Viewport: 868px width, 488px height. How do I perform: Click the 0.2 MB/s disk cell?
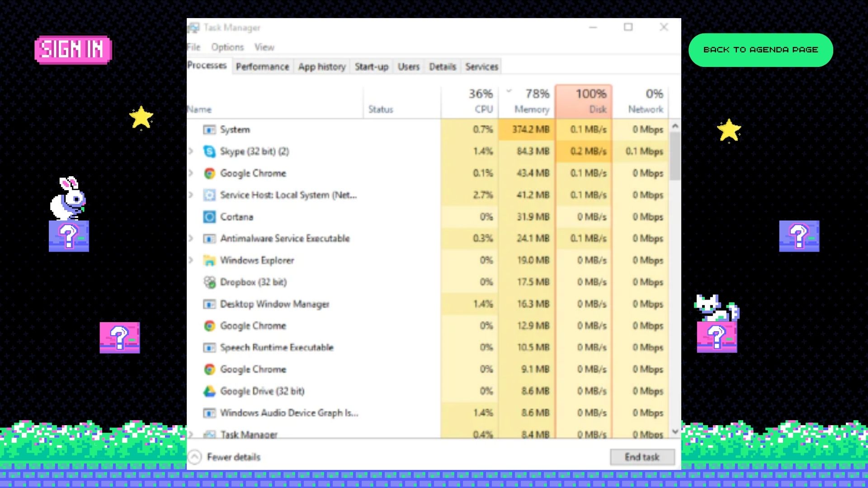(x=584, y=151)
